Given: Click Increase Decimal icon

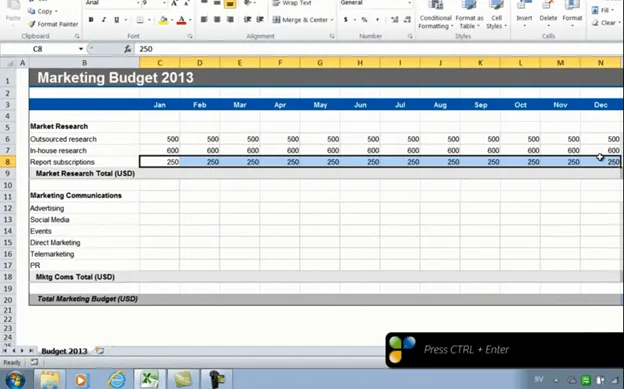Looking at the screenshot, I should pos(394,20).
